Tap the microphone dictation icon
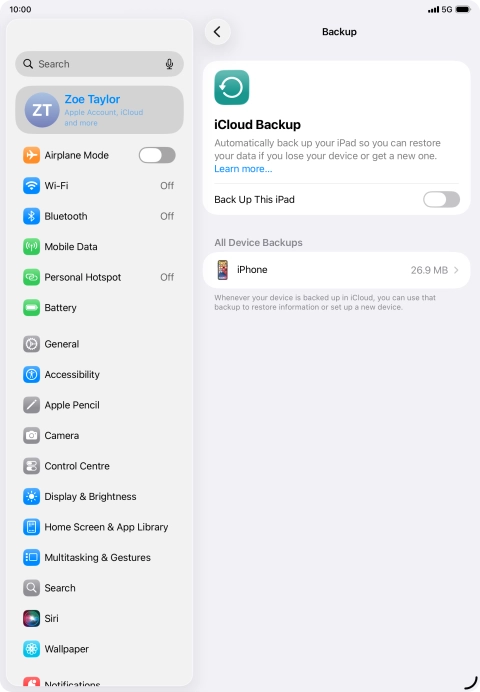480x692 pixels. coord(169,64)
